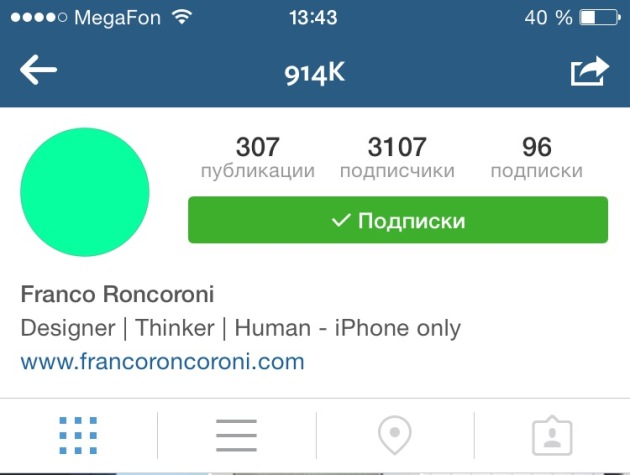Open the 307 публикации count
Screen dimensions: 630x475
click(x=258, y=158)
